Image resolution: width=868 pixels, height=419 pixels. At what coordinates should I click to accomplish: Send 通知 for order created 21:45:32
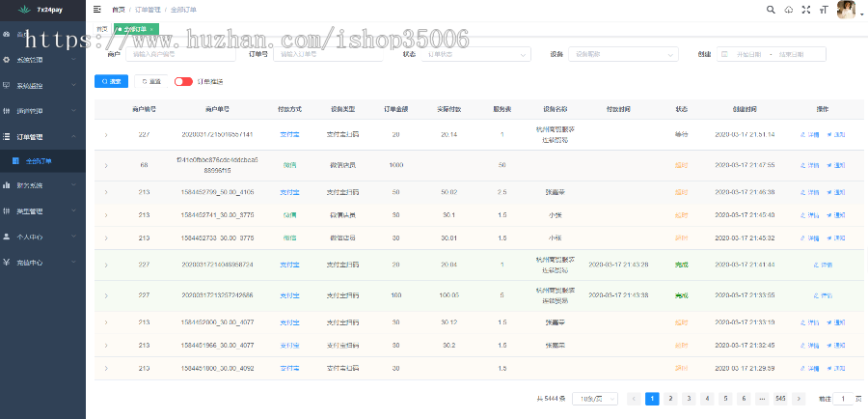pos(836,237)
